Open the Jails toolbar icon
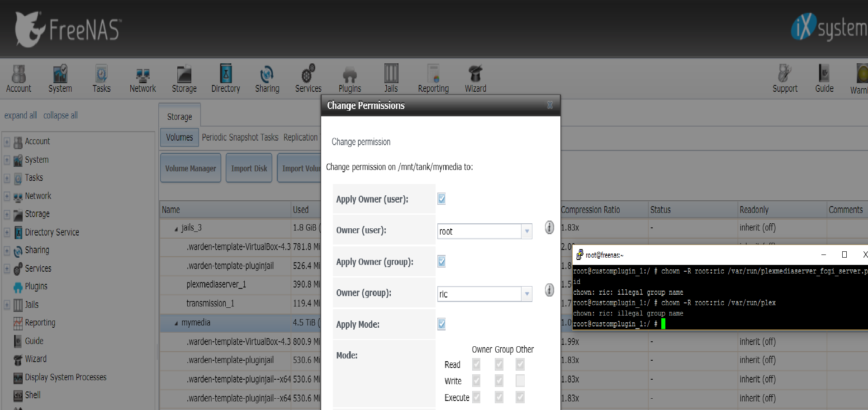 (391, 79)
